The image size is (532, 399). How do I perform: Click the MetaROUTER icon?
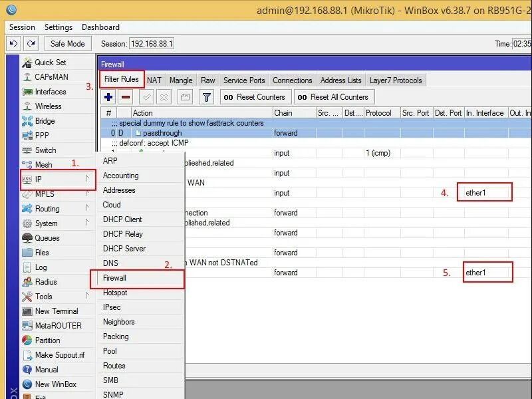[27, 326]
